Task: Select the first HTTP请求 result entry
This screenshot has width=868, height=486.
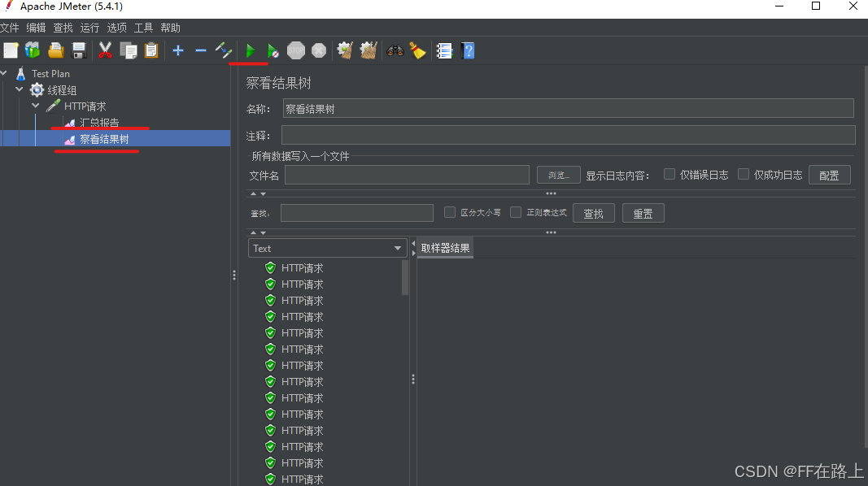Action: click(x=302, y=268)
